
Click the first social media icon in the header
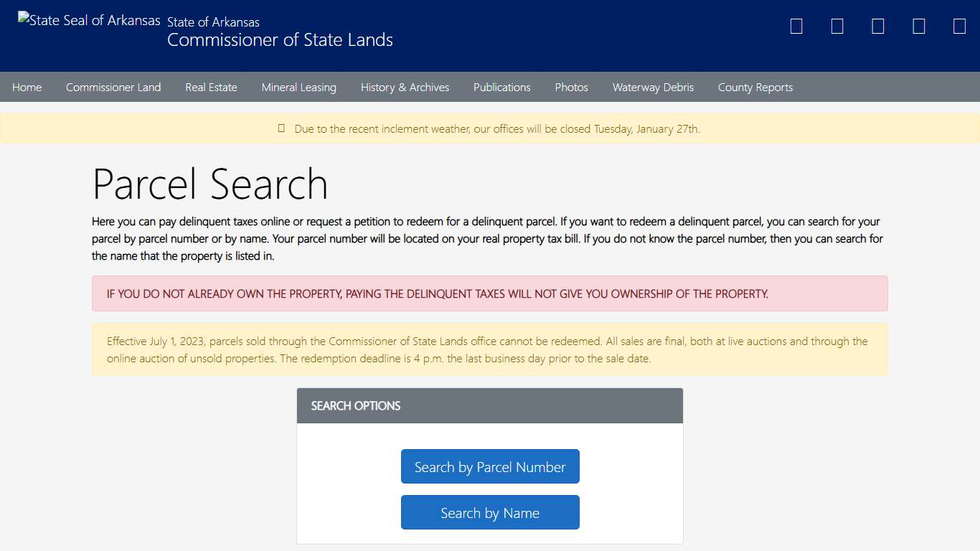pos(796,25)
